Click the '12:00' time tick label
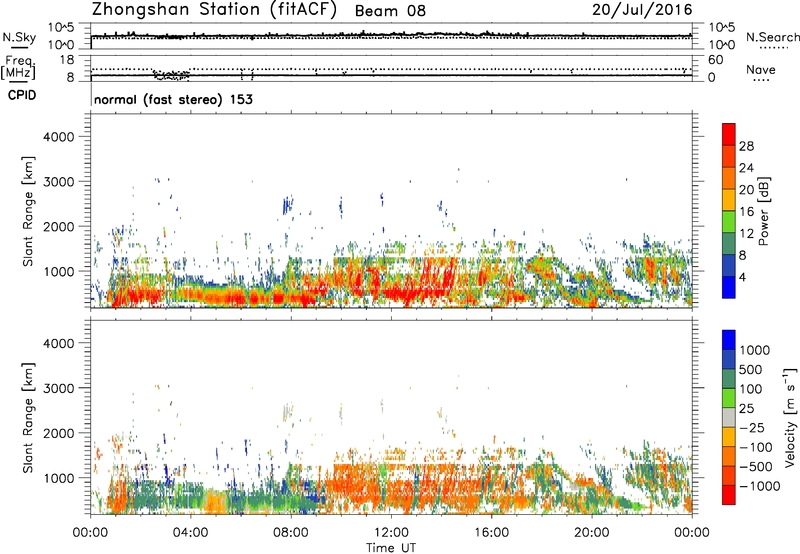800x554 pixels. (391, 533)
